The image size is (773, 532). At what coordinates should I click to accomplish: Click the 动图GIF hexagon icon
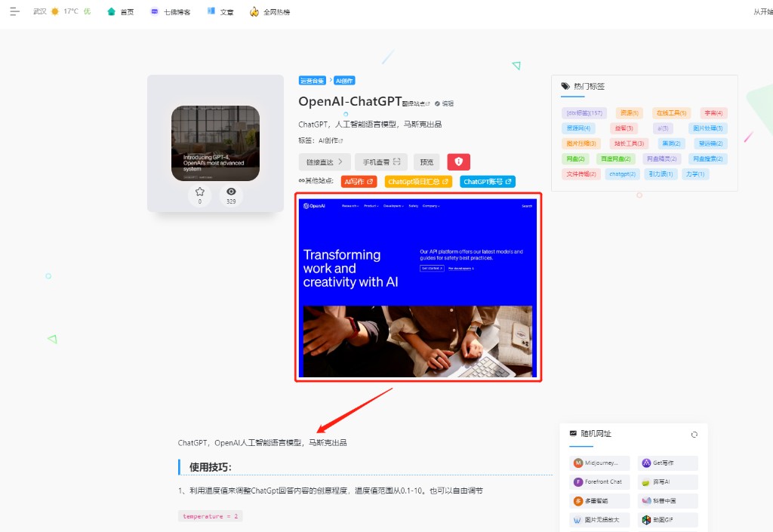click(x=646, y=520)
